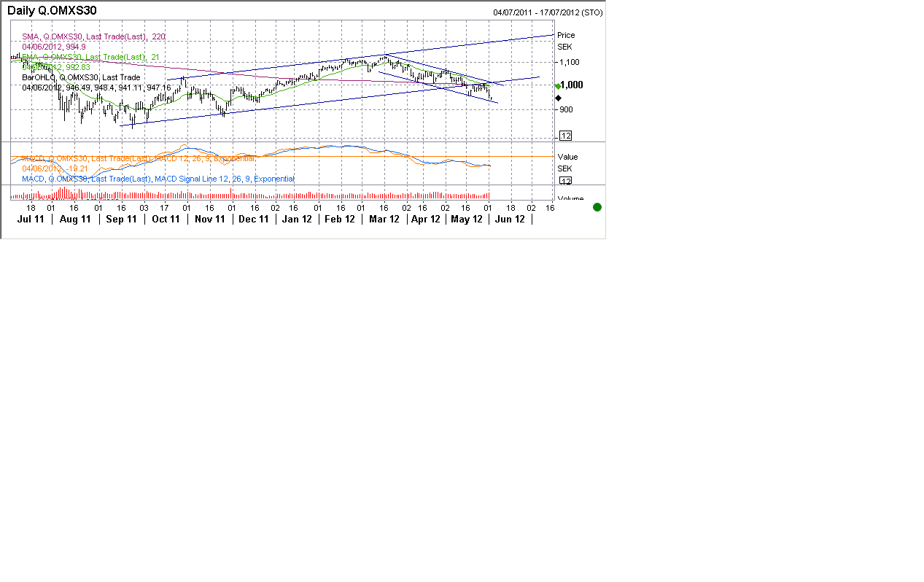Click the .12 box in price panel
Image resolution: width=924 pixels, height=582 pixels.
pyautogui.click(x=565, y=136)
